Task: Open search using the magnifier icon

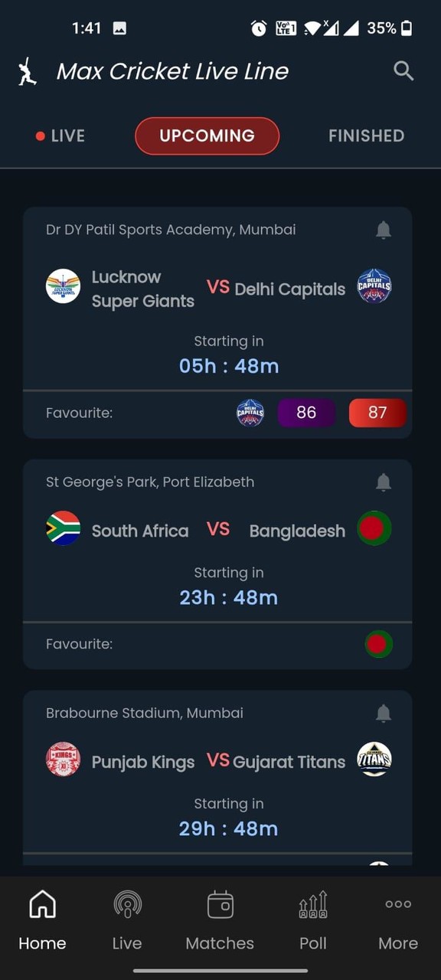Action: click(403, 70)
